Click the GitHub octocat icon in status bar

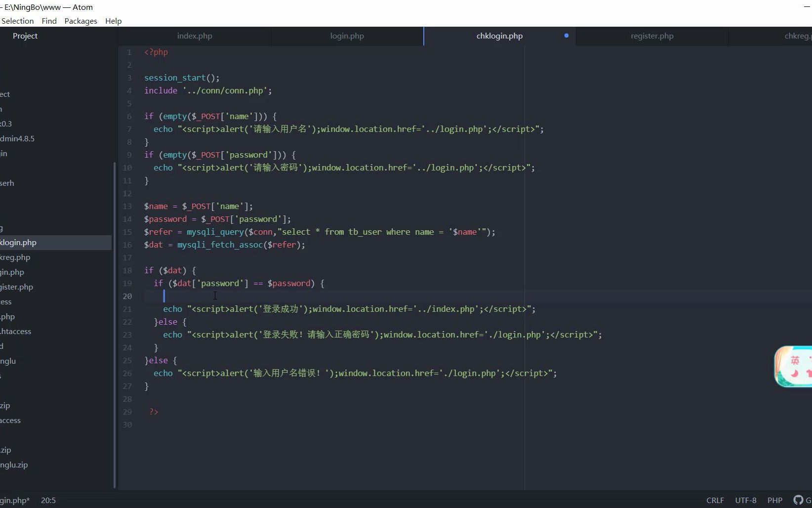point(799,500)
